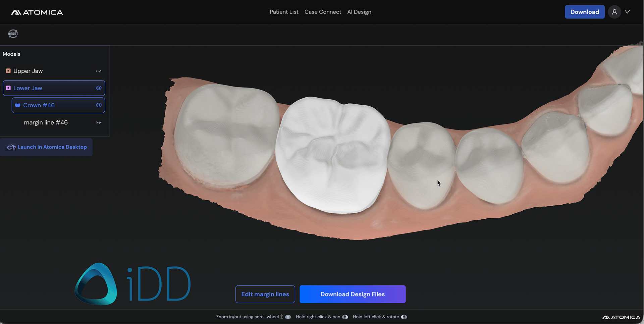Show margin line #46 via eye toggle
The width and height of the screenshot is (644, 324).
[x=99, y=123]
